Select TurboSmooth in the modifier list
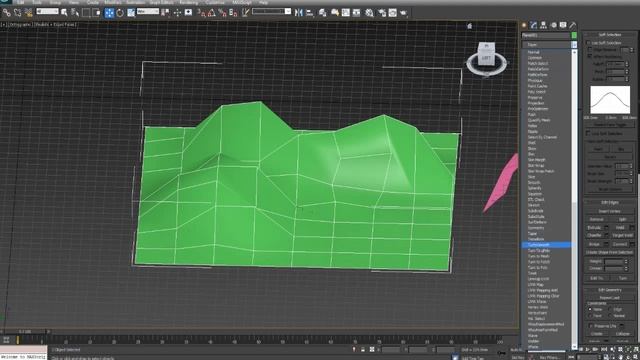The image size is (640, 360). [546, 245]
